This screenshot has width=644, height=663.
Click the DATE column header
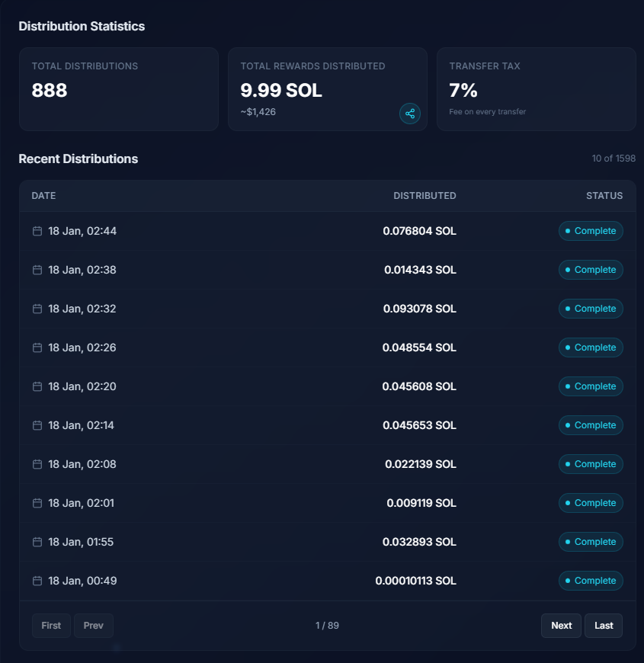click(43, 196)
